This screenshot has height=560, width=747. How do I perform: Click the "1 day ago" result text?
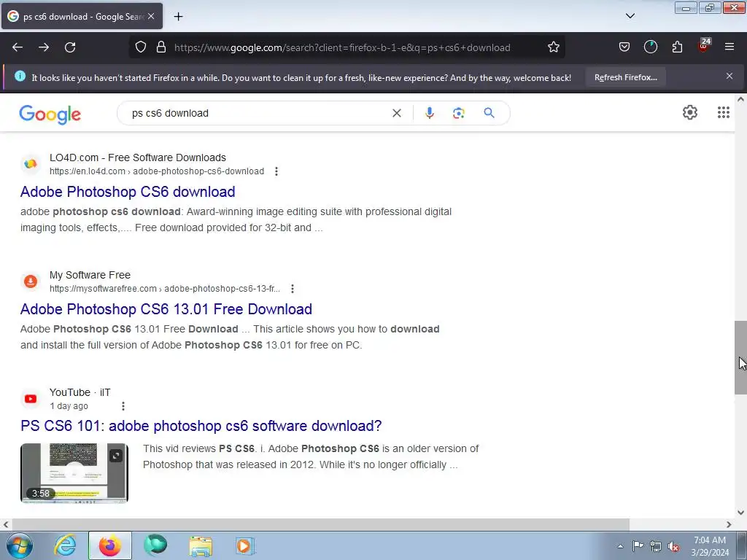click(x=69, y=406)
